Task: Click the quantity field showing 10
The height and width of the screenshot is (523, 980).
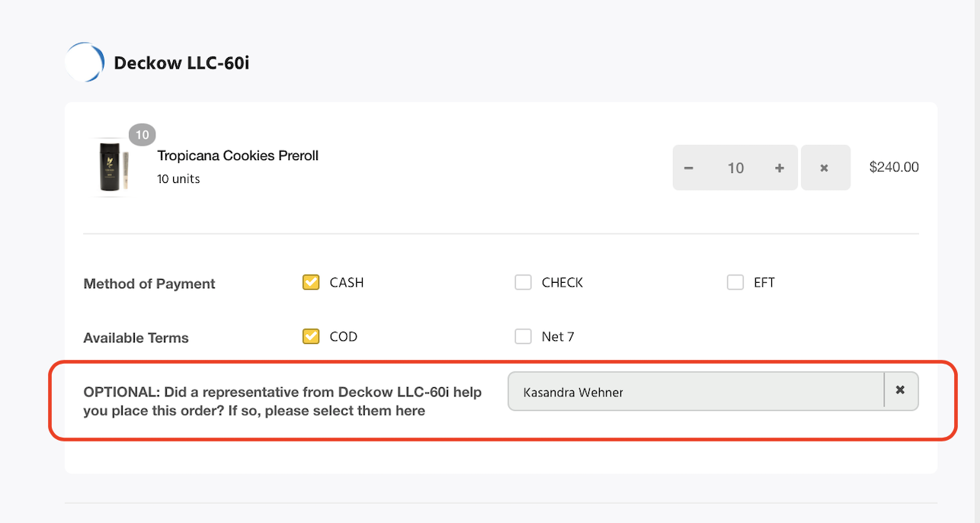Action: [735, 168]
